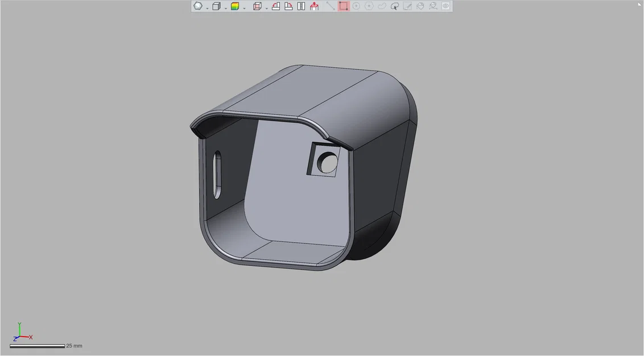Viewport: 644px width, 356px height.
Task: Select the polygon selection tool
Action: click(x=369, y=6)
